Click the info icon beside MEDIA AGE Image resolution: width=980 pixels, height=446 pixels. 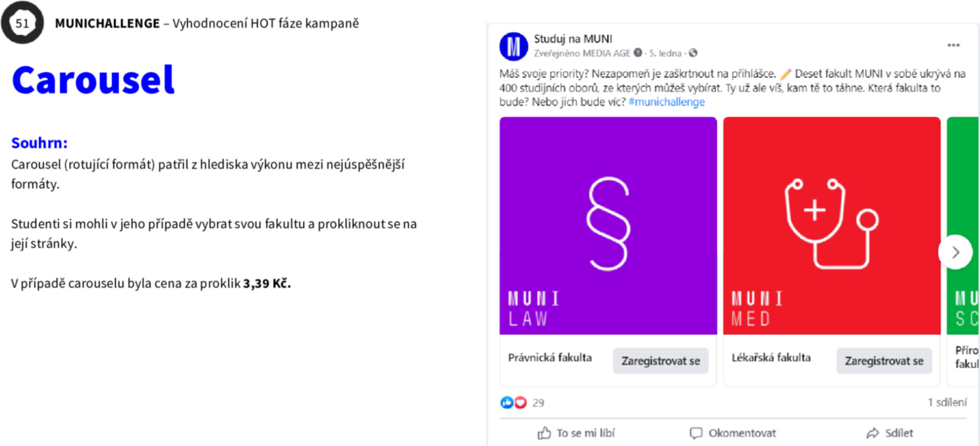click(x=638, y=53)
